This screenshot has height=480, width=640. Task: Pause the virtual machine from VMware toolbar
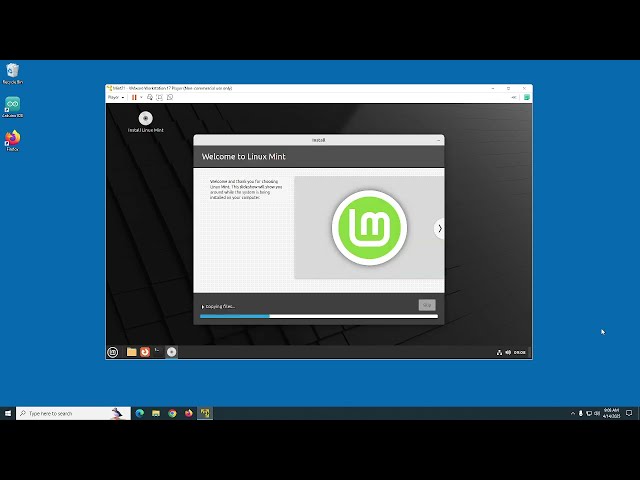[x=134, y=98]
